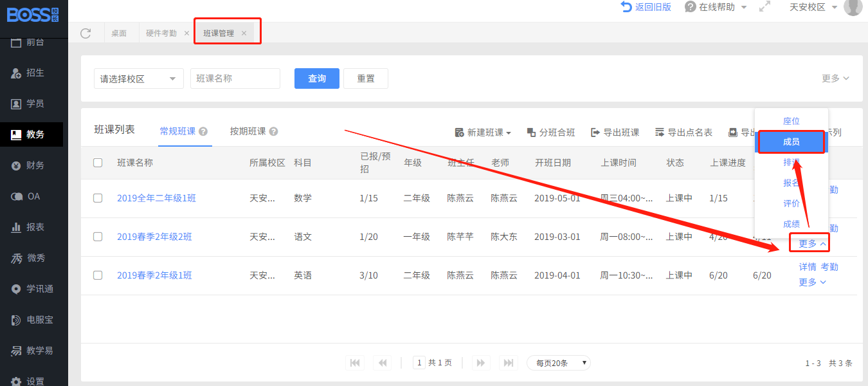Click the 返回旧版 return arrow icon

coord(626,7)
